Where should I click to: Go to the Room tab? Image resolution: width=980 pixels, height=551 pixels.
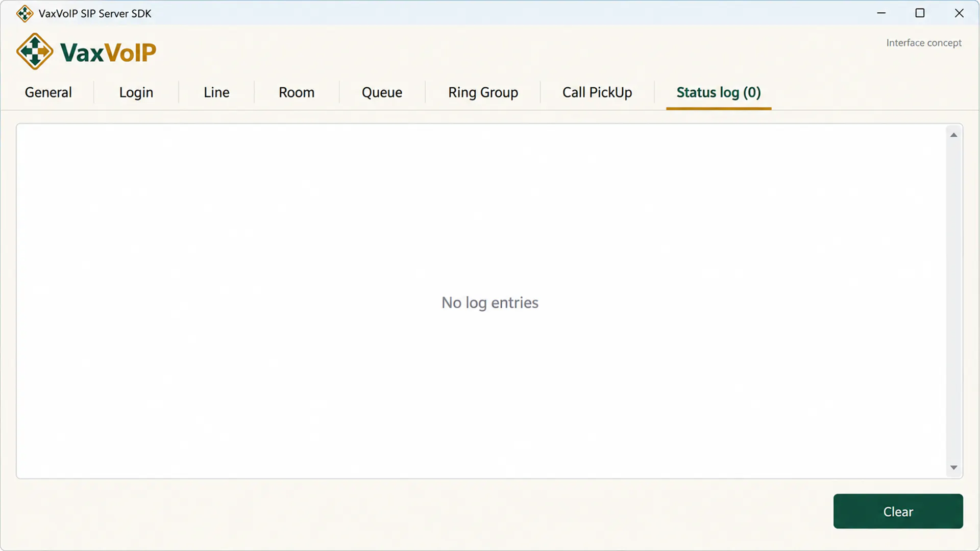pyautogui.click(x=297, y=92)
